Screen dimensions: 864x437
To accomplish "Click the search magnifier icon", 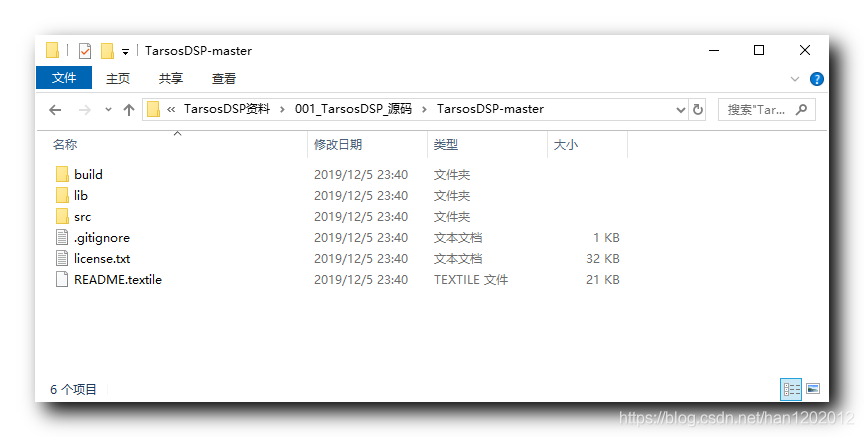I will [802, 110].
